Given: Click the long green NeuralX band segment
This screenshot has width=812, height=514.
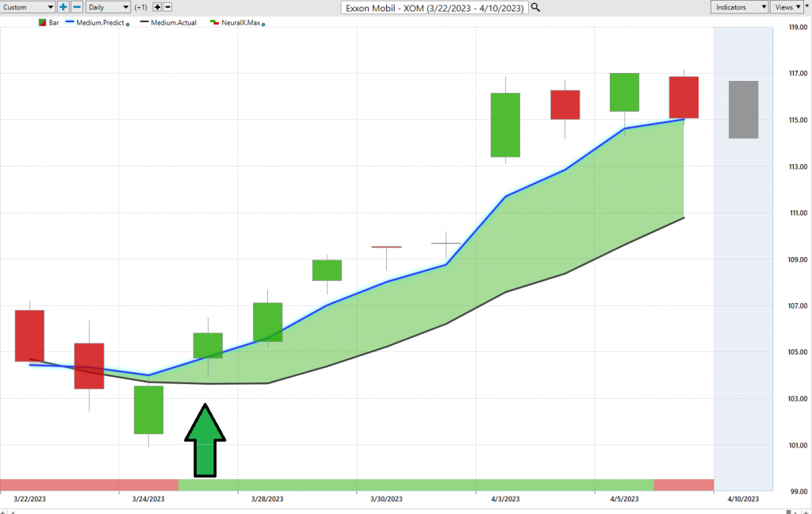Looking at the screenshot, I should click(416, 485).
